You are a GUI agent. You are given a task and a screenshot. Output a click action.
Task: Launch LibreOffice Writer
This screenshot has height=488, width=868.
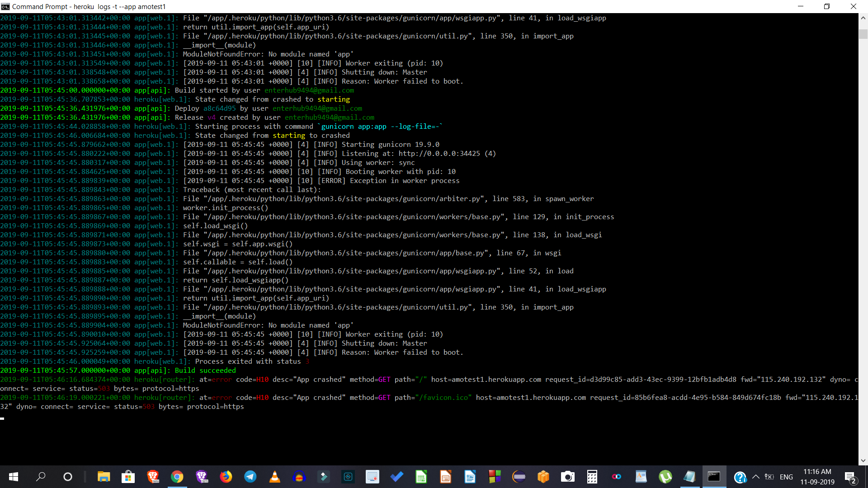[x=470, y=477]
